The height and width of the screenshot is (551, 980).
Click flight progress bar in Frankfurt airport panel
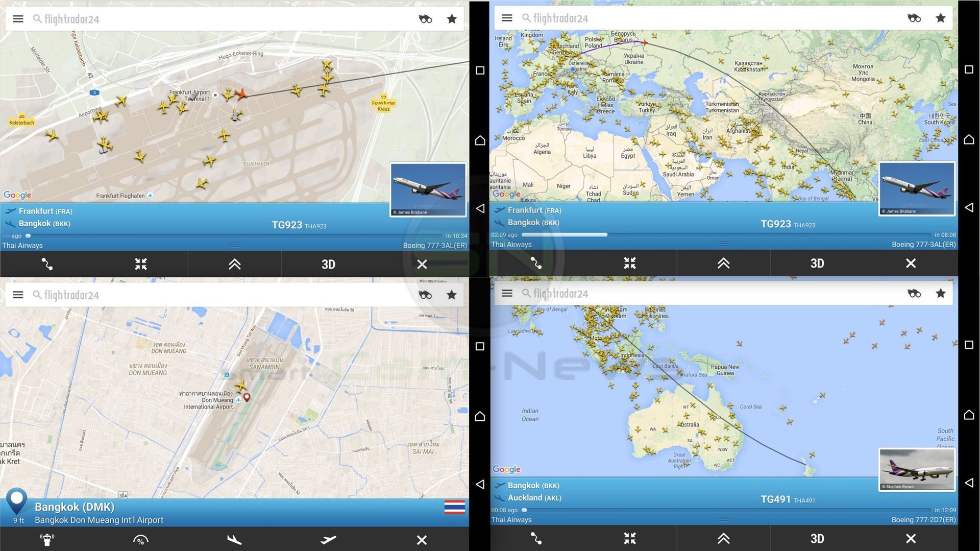coord(235,236)
